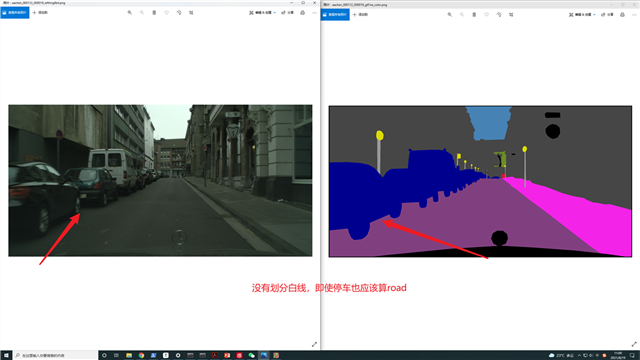Screen dimensions: 640x360
Task: Click the taskbar search box
Action: tap(55, 356)
